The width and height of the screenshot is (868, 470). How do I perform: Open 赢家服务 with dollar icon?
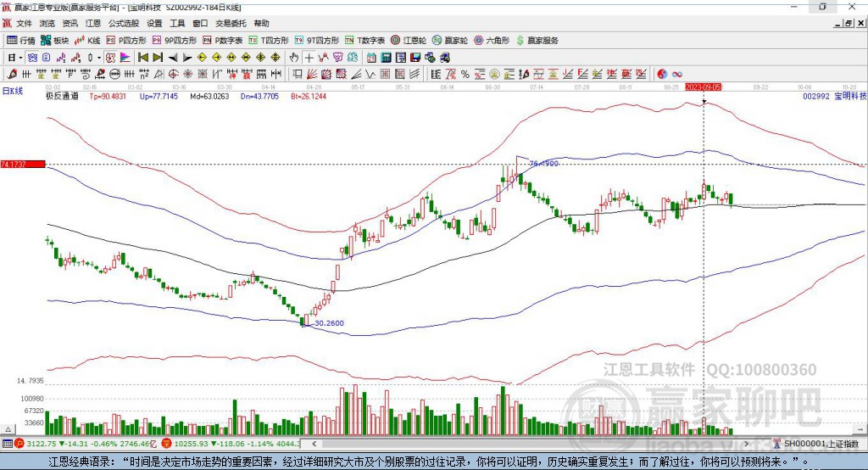(x=537, y=41)
